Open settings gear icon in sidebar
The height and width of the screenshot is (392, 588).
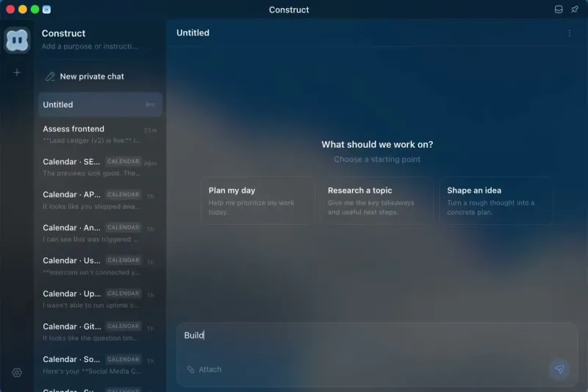[17, 372]
